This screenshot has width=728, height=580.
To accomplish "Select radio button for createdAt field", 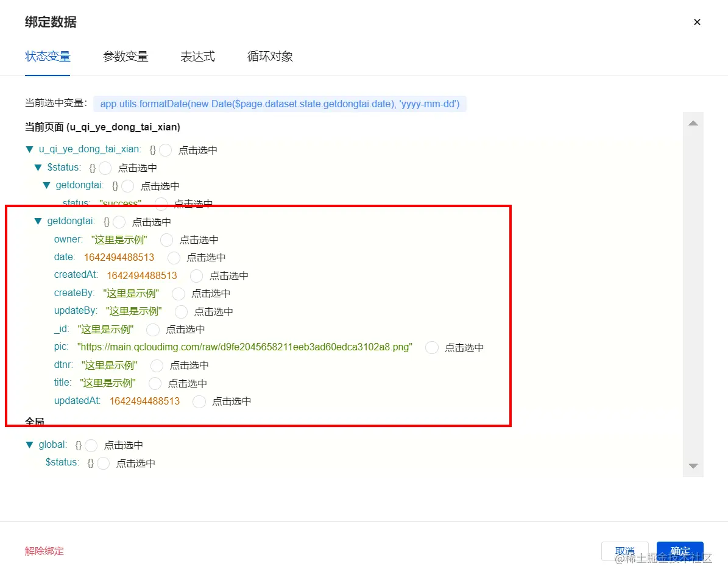I will click(196, 276).
